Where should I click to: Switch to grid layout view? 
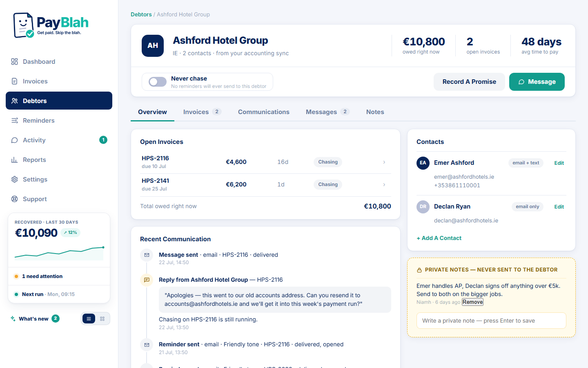(x=102, y=319)
